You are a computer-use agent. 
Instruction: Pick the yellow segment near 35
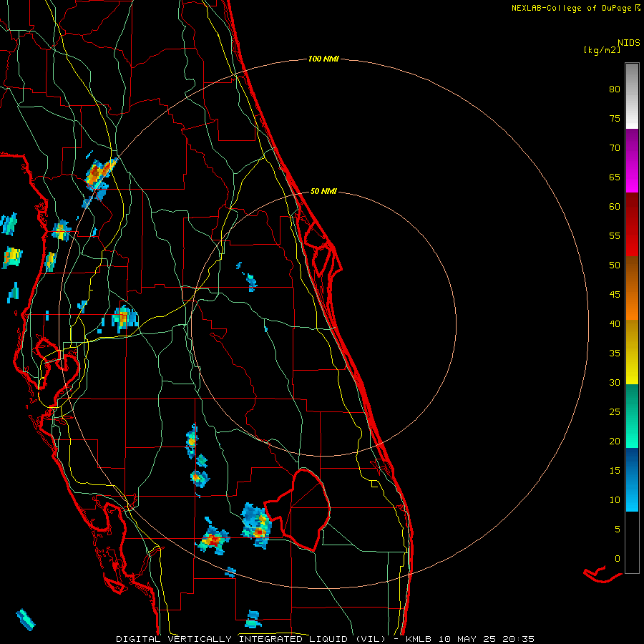click(632, 352)
